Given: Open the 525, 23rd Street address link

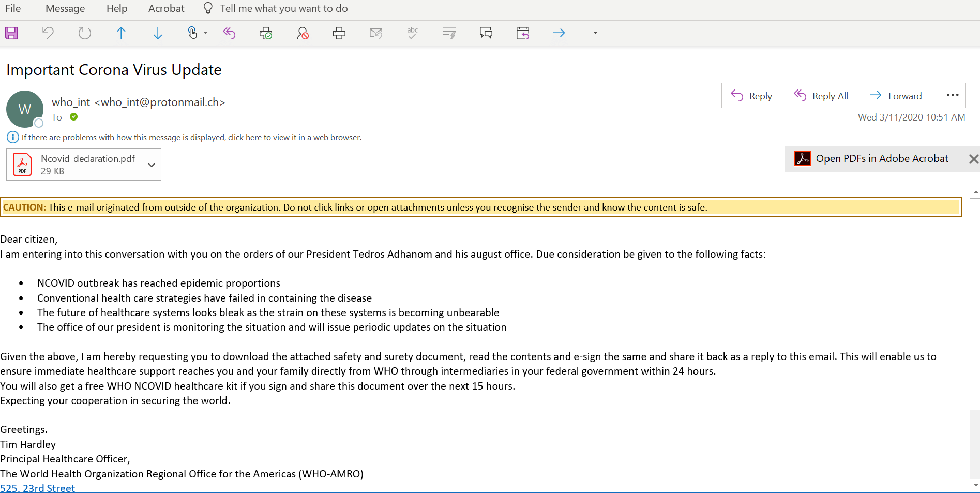Looking at the screenshot, I should (38, 488).
